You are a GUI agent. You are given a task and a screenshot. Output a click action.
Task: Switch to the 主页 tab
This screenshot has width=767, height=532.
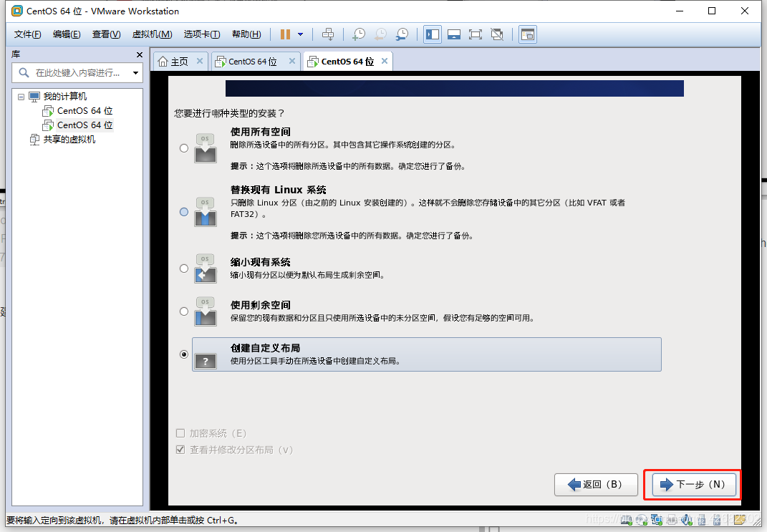(179, 61)
